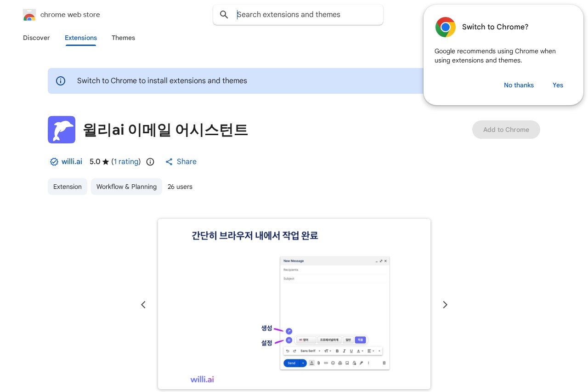Image resolution: width=588 pixels, height=392 pixels.
Task: Click the dolphin extension logo
Action: tap(62, 130)
